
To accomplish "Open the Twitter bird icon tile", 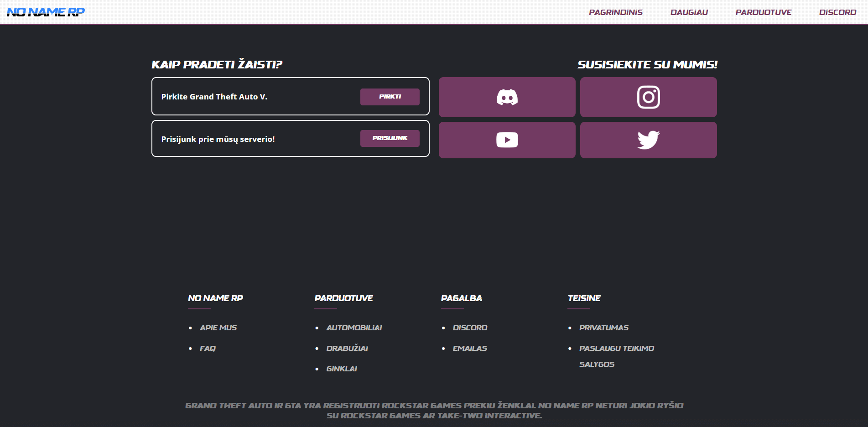I will pyautogui.click(x=648, y=140).
